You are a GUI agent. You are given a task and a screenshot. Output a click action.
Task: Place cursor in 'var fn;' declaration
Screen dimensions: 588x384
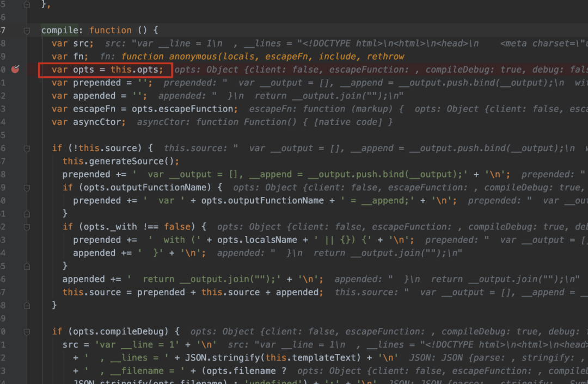click(x=70, y=57)
